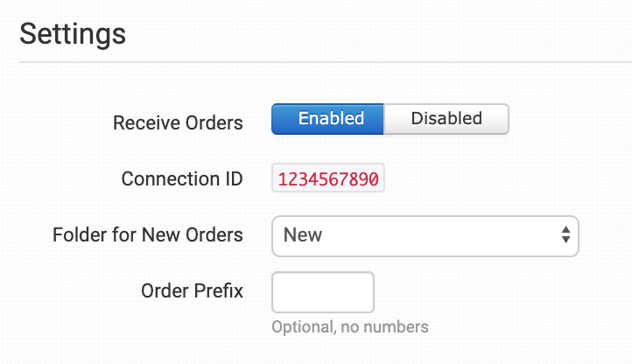Click the Order Prefix label
The height and width of the screenshot is (364, 632).
point(192,290)
